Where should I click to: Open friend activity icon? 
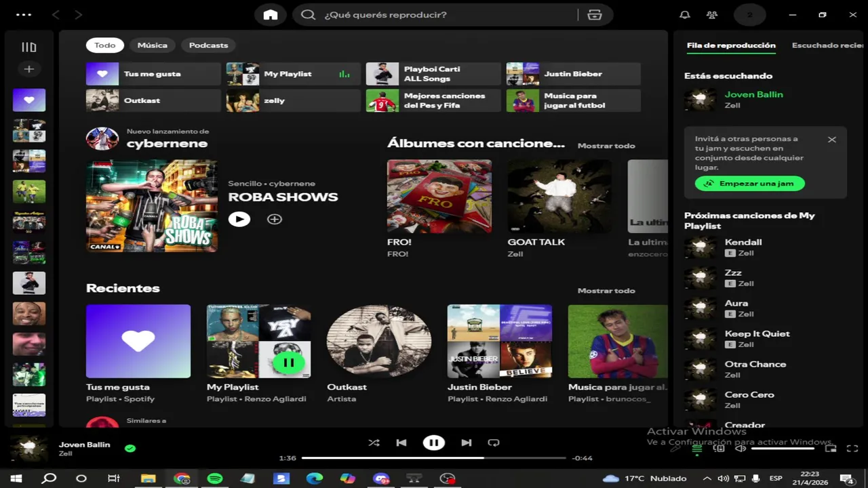pos(712,15)
